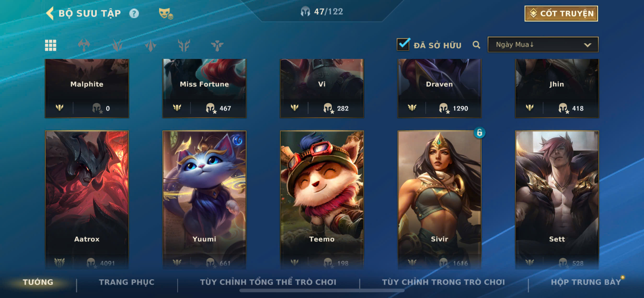Open Tùy Chỉnh Trong Trò Chơi tab

[x=443, y=282]
